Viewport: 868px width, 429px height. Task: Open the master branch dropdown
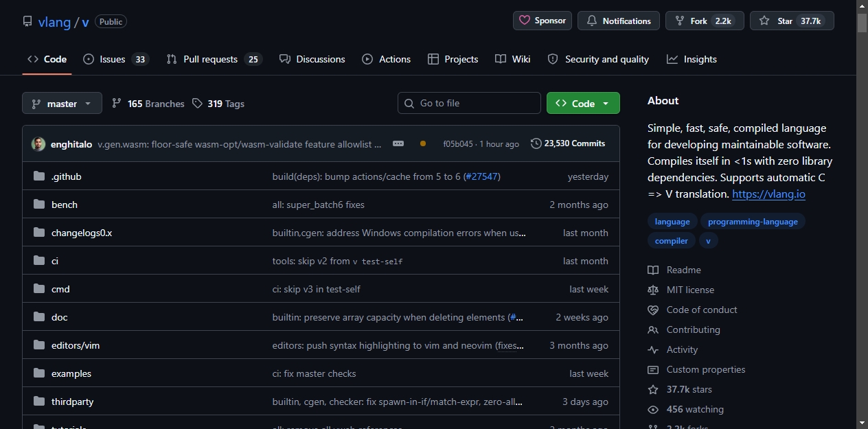62,103
